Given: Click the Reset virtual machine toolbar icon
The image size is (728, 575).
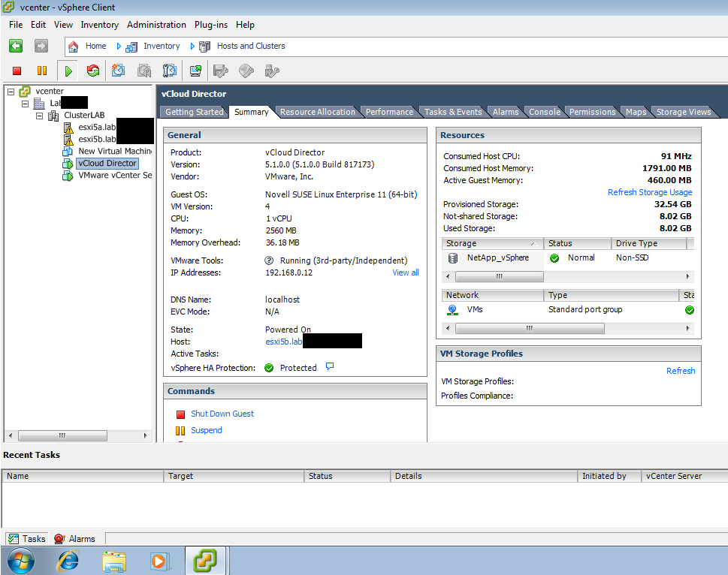Looking at the screenshot, I should (93, 71).
